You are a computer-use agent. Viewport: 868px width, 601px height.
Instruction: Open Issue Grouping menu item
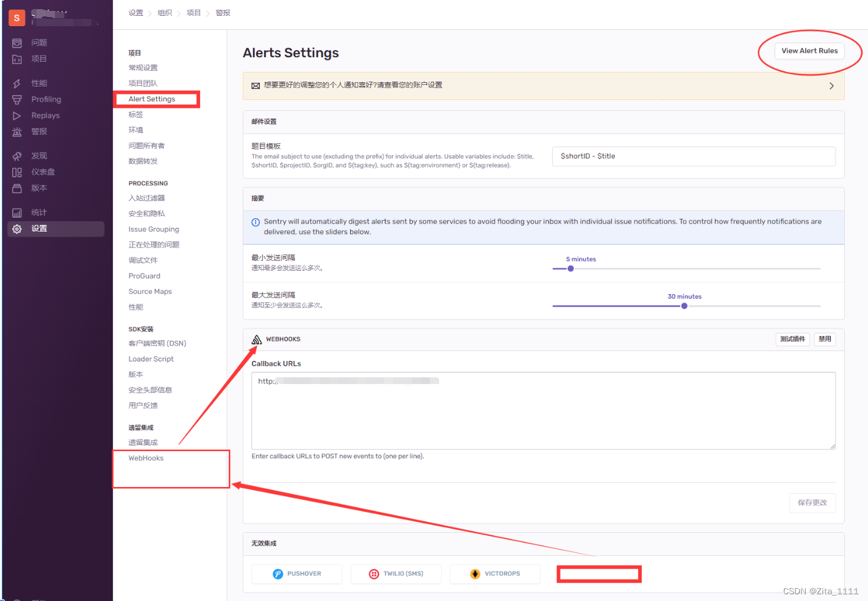(x=154, y=229)
